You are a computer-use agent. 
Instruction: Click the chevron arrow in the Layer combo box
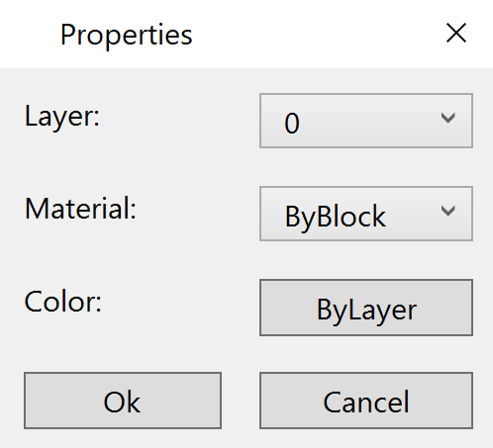[x=447, y=118]
